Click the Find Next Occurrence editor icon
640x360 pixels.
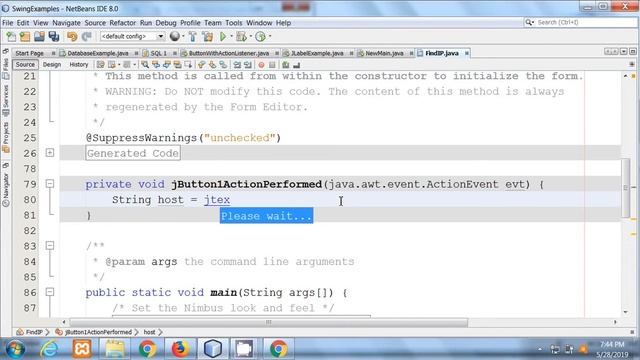pyautogui.click(x=167, y=65)
